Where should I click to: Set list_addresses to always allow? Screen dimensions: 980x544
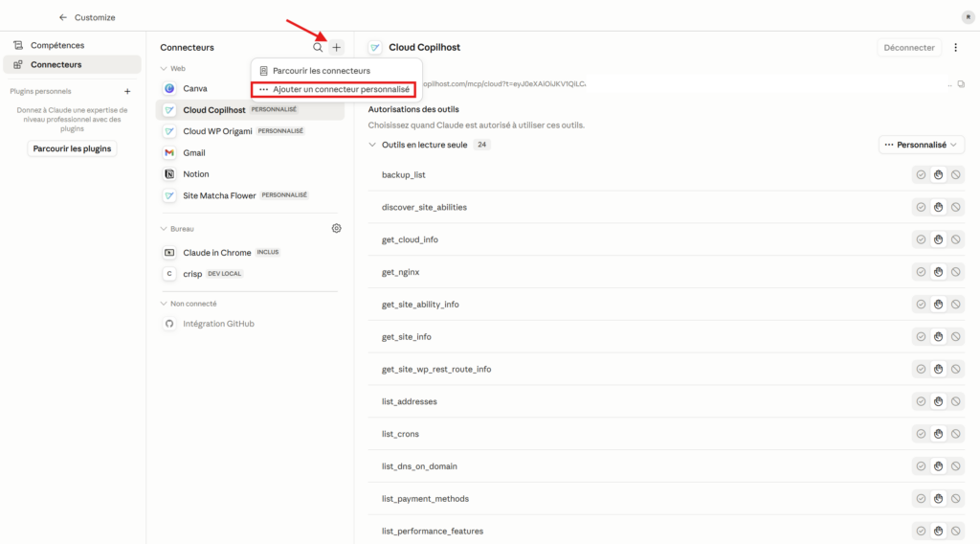921,401
